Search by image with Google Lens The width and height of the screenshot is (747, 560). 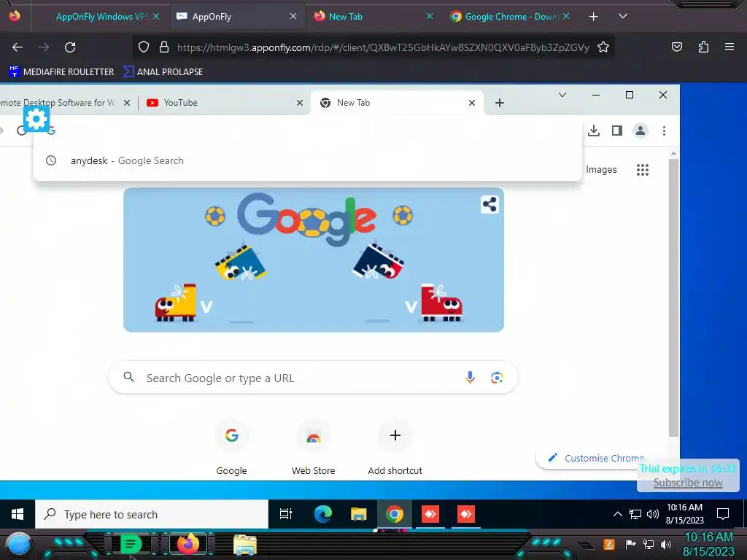pyautogui.click(x=496, y=378)
